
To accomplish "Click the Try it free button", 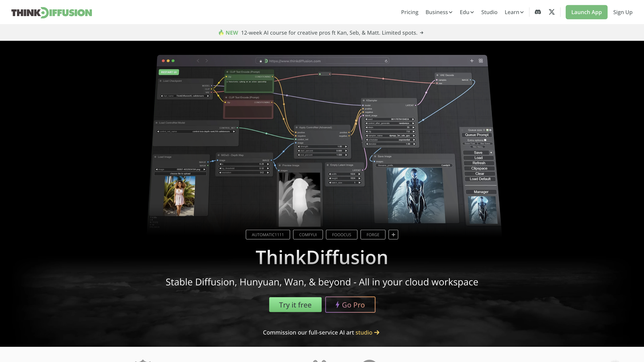I will (295, 305).
